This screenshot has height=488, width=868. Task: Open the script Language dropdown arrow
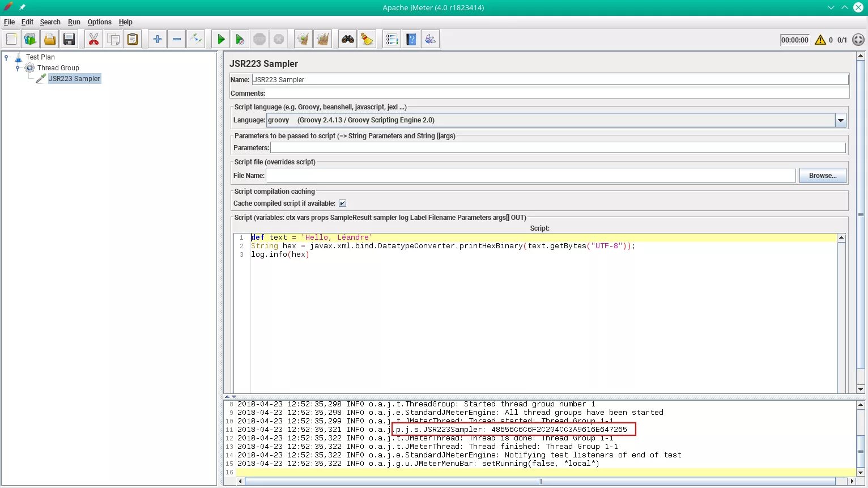click(841, 120)
